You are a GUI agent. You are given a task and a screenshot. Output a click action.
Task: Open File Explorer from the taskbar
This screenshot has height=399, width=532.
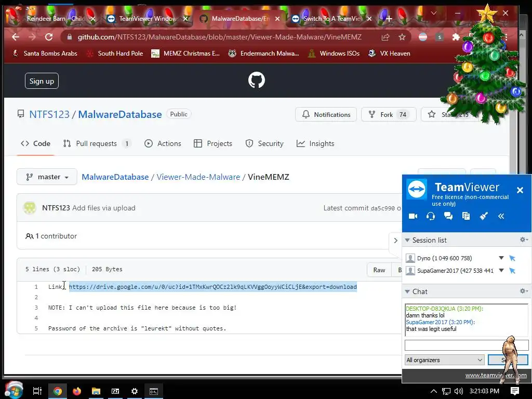click(96, 391)
